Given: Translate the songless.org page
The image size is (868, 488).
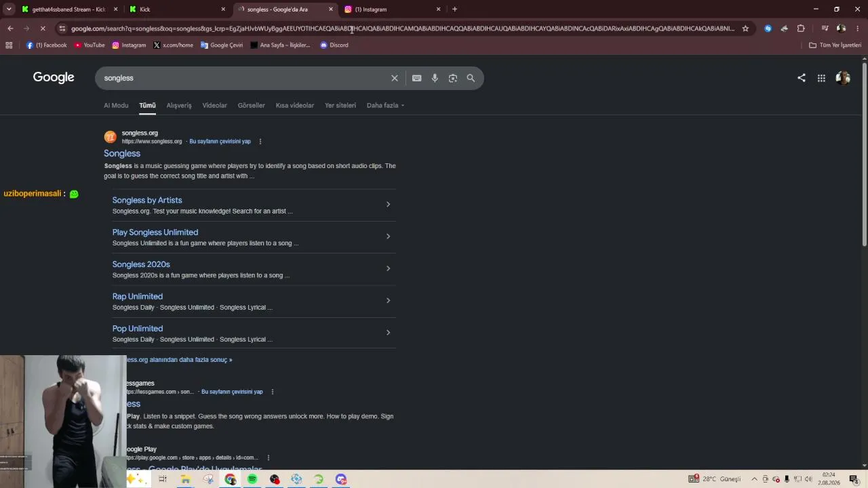Looking at the screenshot, I should click(x=220, y=142).
